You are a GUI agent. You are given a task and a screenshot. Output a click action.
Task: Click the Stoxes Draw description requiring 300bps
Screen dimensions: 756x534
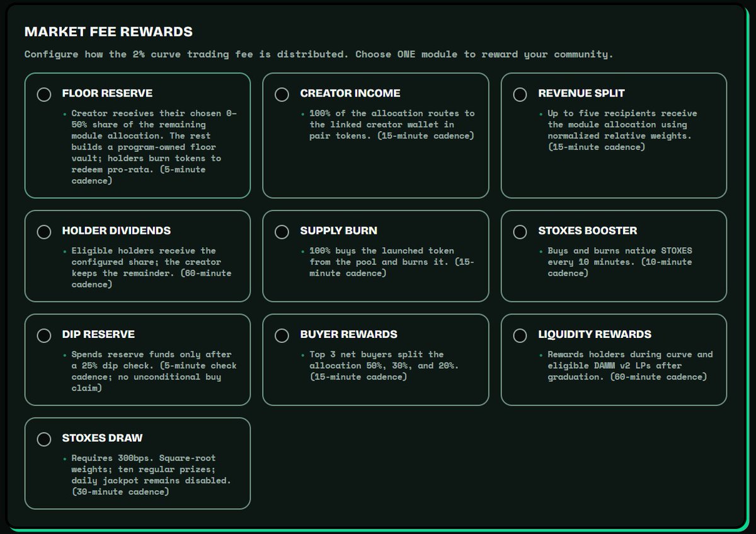click(151, 475)
